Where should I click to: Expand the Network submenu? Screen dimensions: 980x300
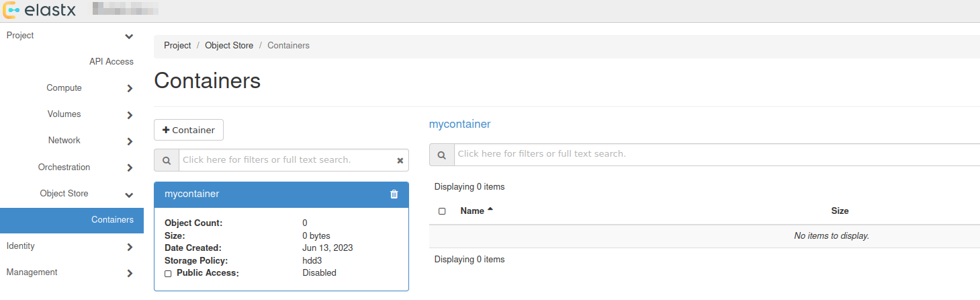(130, 141)
